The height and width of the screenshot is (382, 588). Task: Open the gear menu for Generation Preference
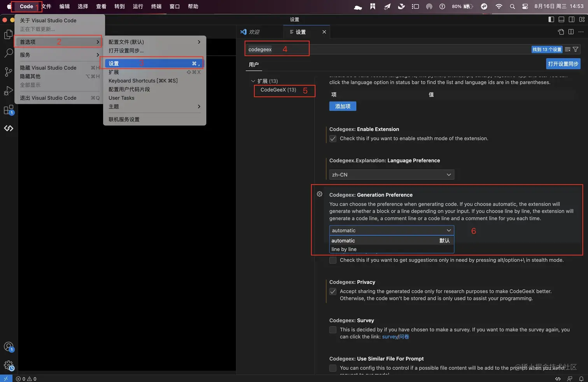tap(320, 194)
